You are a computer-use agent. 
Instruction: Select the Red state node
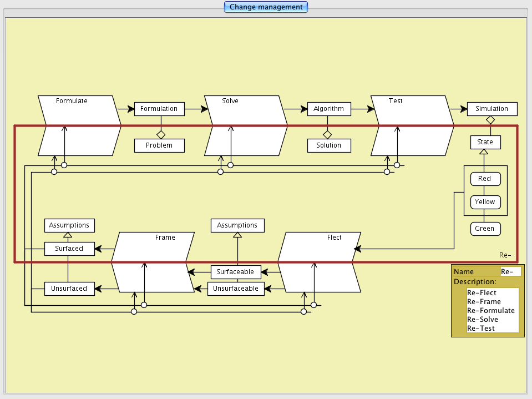coord(485,179)
